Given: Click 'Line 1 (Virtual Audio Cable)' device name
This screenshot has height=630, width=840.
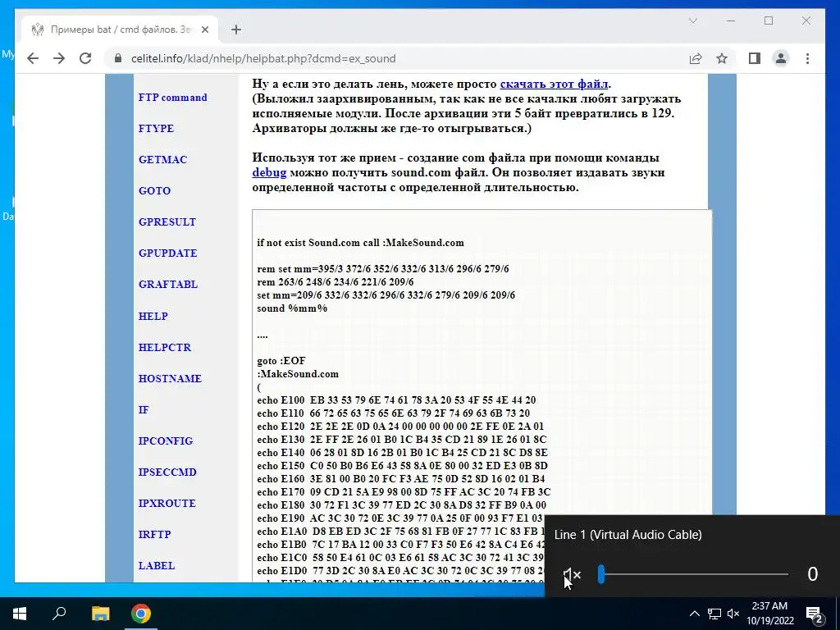Looking at the screenshot, I should pos(628,535).
